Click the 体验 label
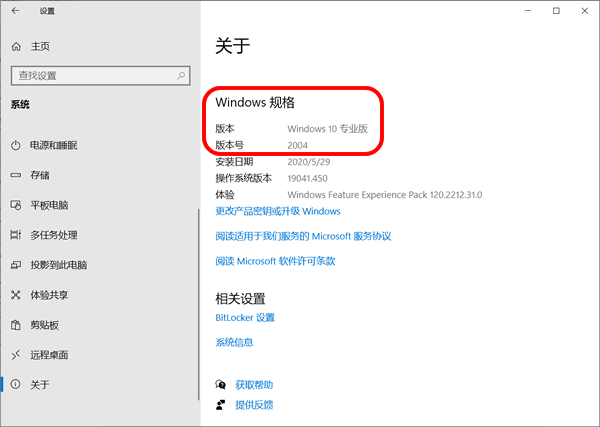 [225, 195]
